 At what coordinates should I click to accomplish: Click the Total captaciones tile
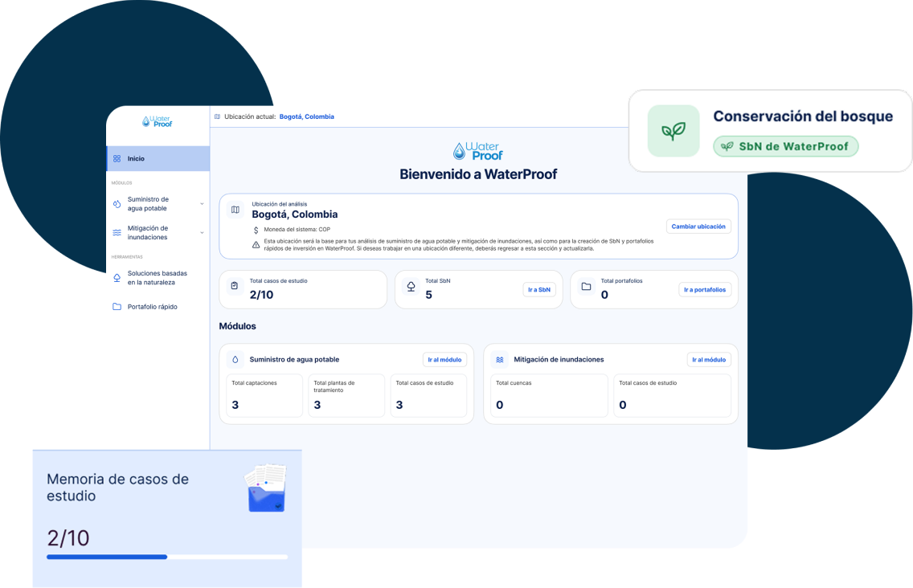coord(264,396)
